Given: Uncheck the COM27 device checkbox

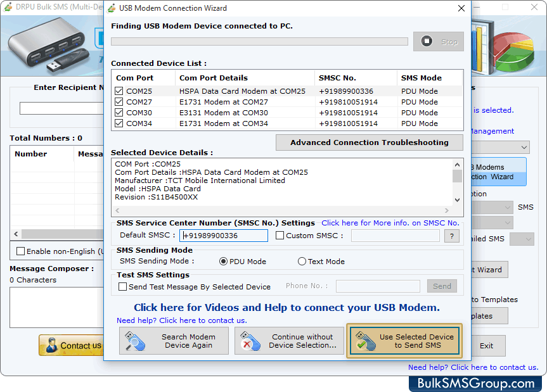Looking at the screenshot, I should point(119,102).
